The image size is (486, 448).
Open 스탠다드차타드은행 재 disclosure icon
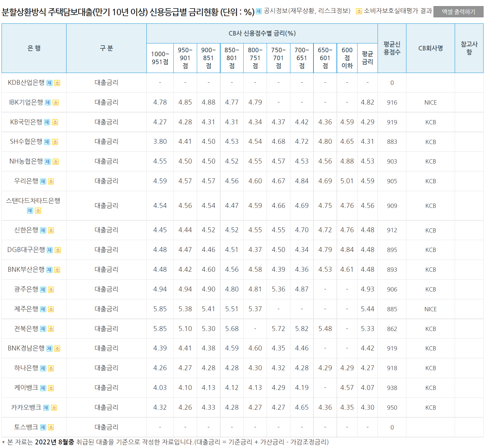pyautogui.click(x=30, y=211)
